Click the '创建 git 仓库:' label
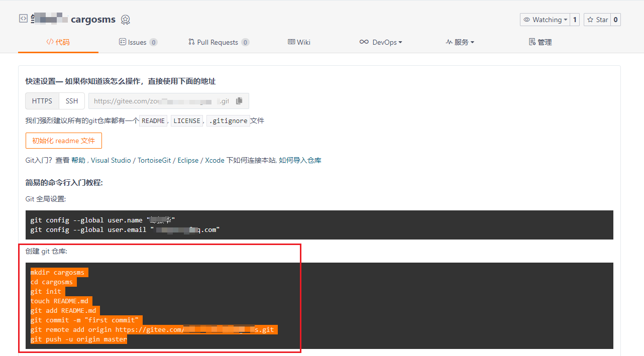 click(46, 251)
